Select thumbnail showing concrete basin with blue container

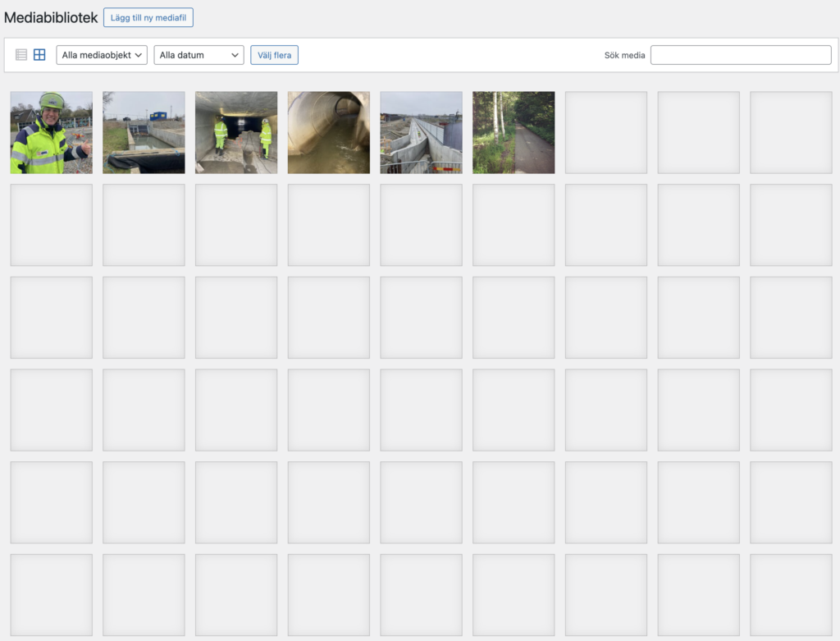click(144, 133)
